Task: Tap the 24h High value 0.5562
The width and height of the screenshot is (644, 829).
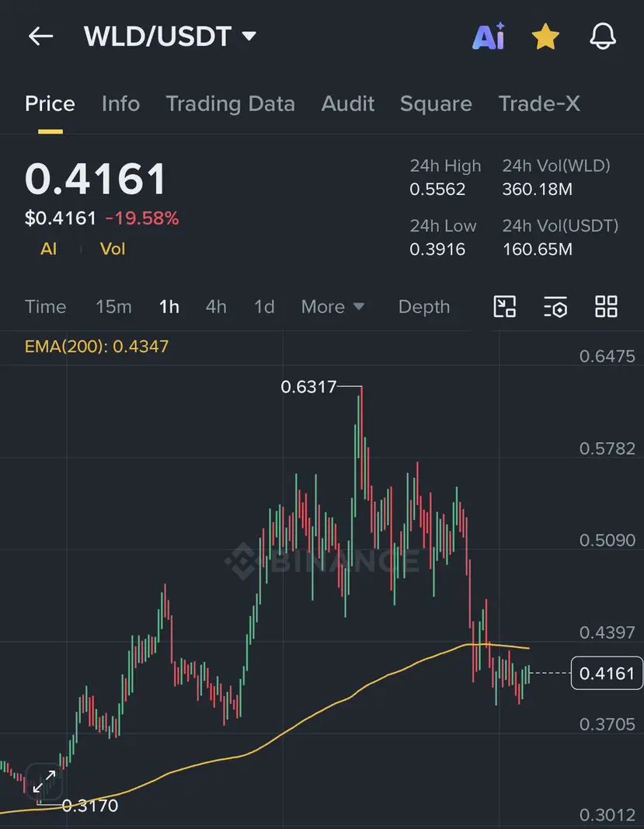Action: pyautogui.click(x=437, y=189)
